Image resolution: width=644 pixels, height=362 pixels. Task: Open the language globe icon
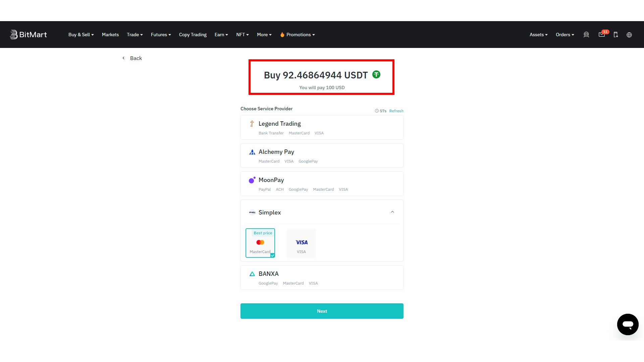point(629,35)
